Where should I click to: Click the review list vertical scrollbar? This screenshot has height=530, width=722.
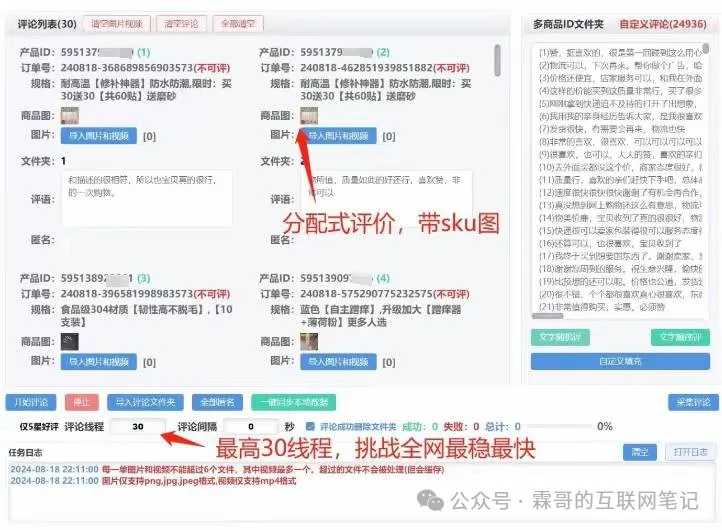click(x=497, y=60)
